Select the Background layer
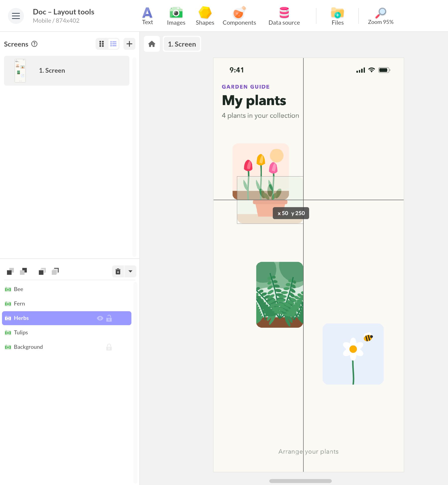This screenshot has width=448, height=485. click(x=67, y=347)
